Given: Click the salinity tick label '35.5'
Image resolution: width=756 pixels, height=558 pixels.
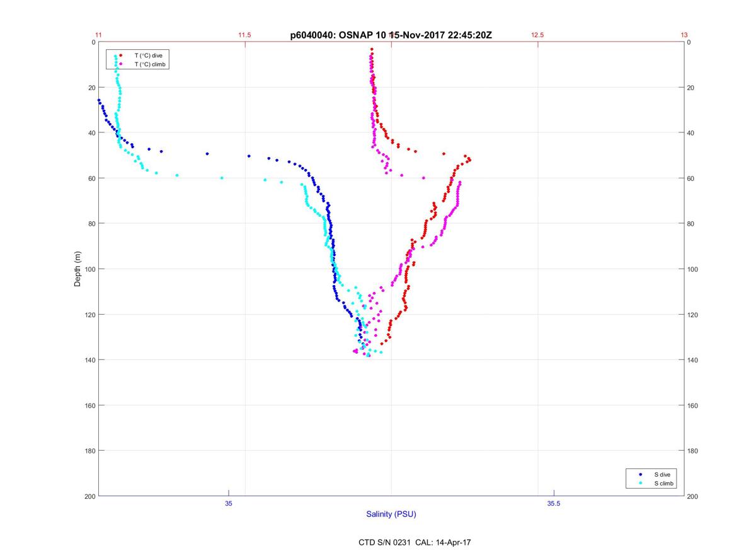Looking at the screenshot, I should (x=554, y=503).
